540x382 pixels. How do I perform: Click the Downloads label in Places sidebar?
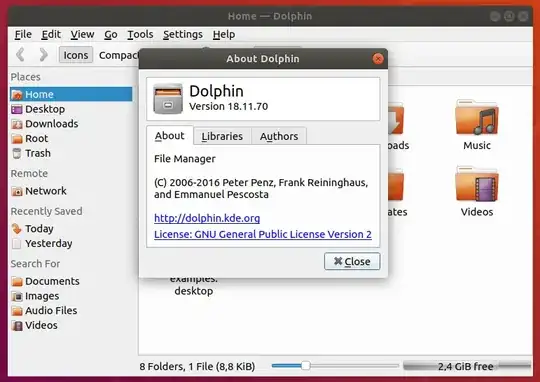[52, 124]
